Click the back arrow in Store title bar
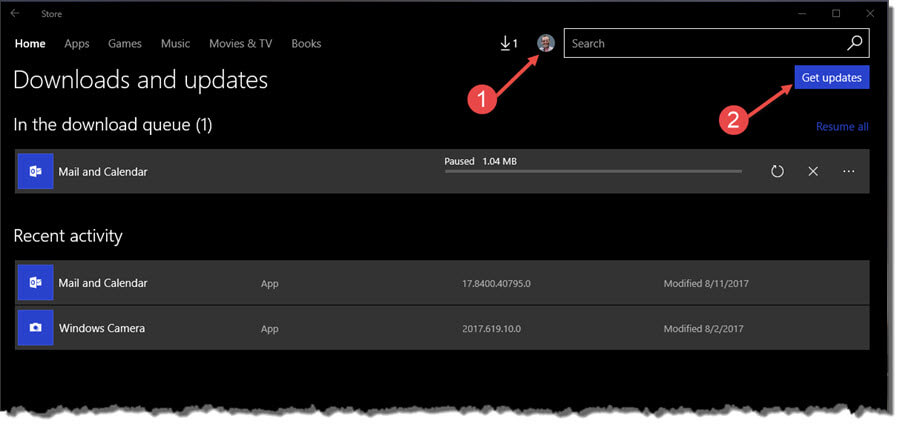The image size is (900, 427). 15,13
